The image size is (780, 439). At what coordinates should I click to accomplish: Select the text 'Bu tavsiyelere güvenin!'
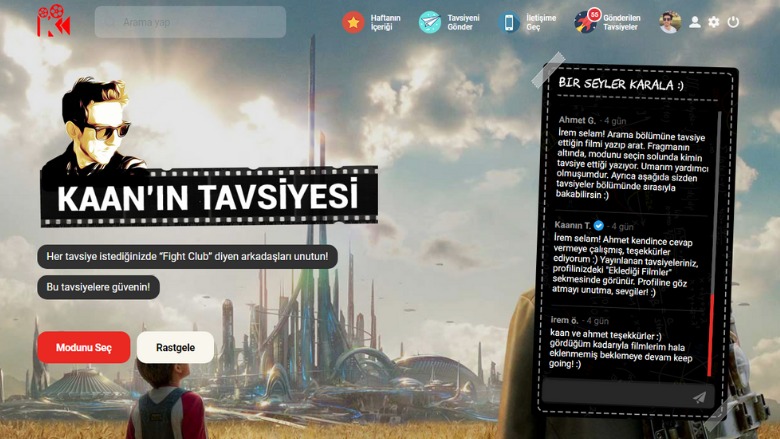coord(98,287)
